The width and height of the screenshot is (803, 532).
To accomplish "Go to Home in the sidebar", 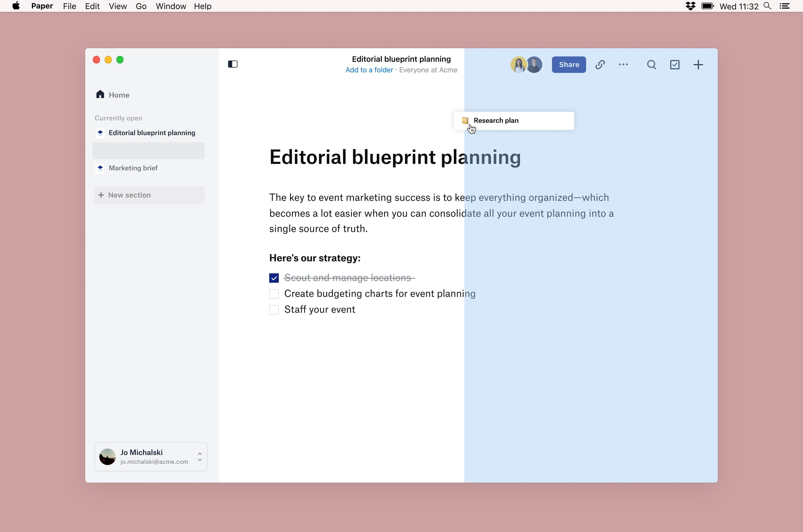I will [119, 95].
